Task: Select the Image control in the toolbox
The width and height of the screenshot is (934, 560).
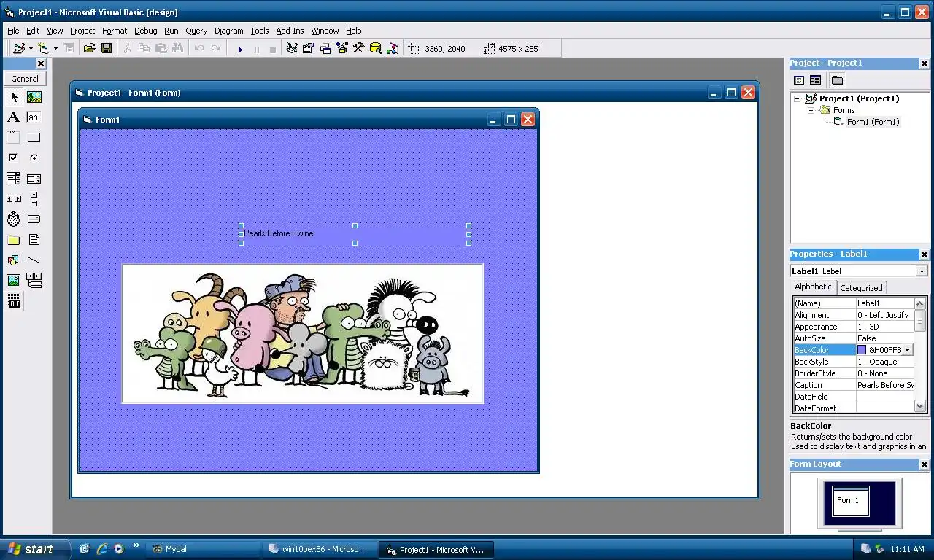Action: coord(14,281)
